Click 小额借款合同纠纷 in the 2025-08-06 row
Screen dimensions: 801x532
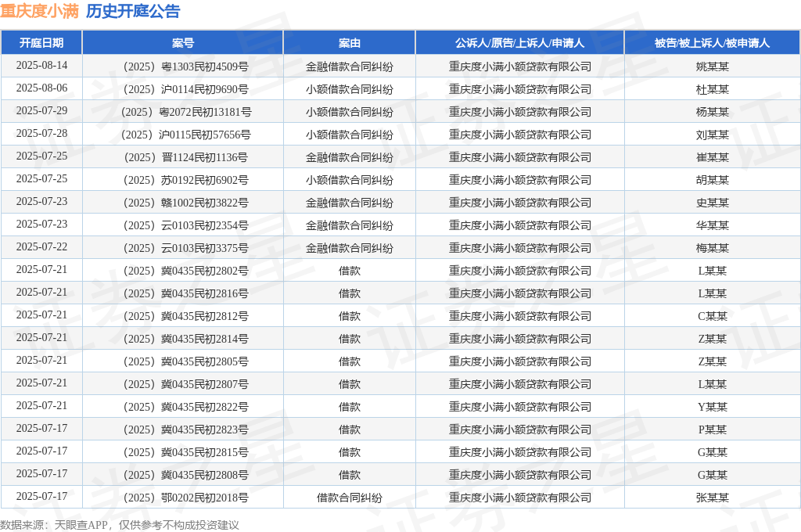click(x=350, y=89)
